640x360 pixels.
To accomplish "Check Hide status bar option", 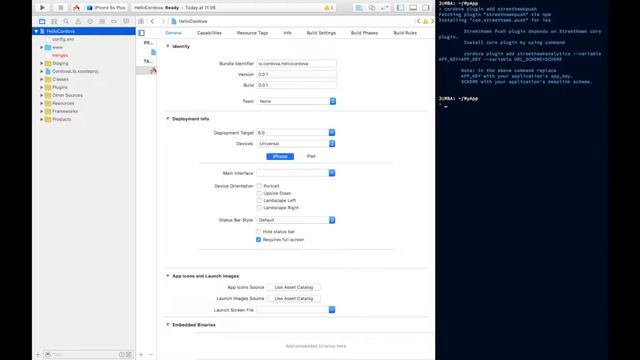I will (x=258, y=231).
